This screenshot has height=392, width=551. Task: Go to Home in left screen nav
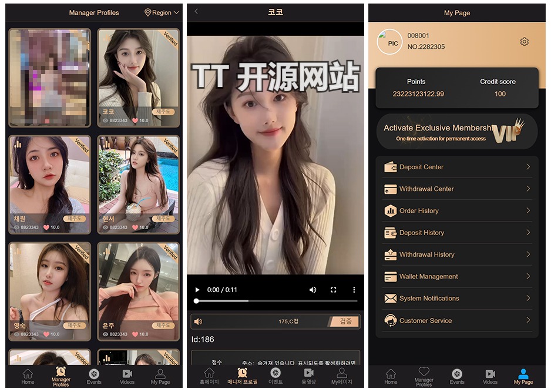(x=28, y=377)
